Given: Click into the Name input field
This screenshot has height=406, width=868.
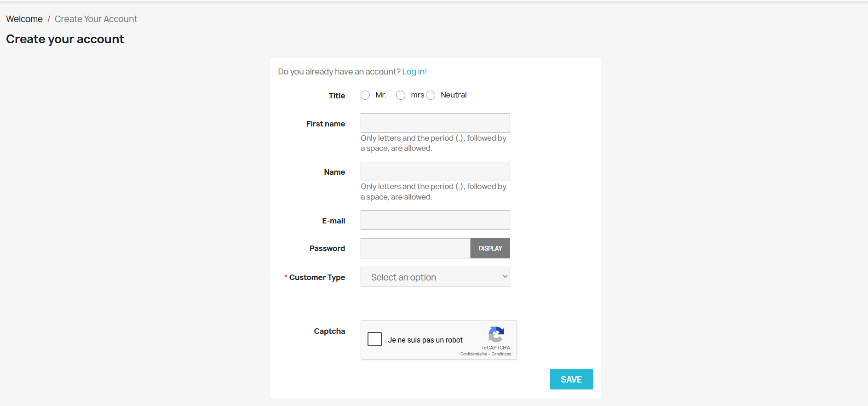Looking at the screenshot, I should (x=435, y=172).
